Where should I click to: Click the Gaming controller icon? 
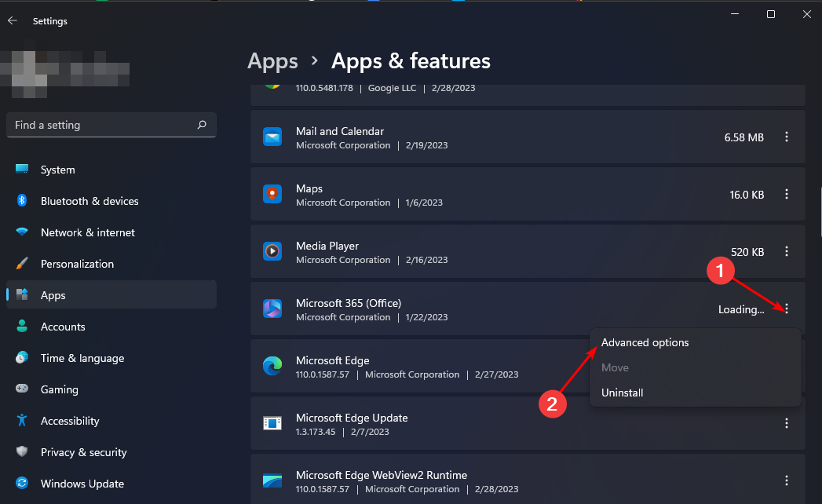[x=22, y=389]
